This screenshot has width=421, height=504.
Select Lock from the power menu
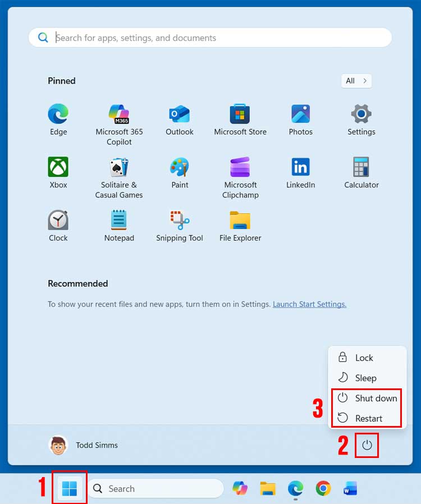(x=367, y=358)
